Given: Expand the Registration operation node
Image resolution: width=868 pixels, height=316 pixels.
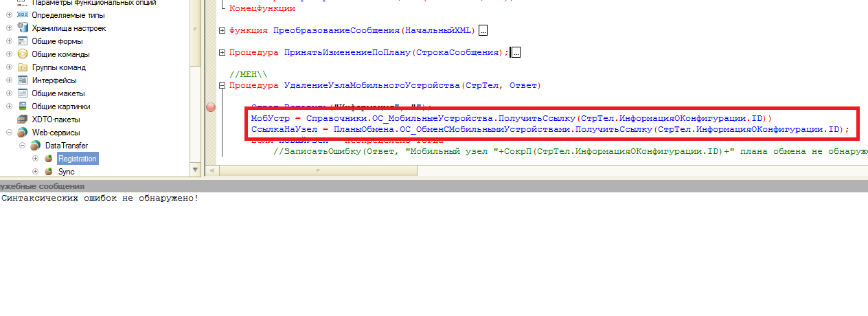Looking at the screenshot, I should pos(35,159).
